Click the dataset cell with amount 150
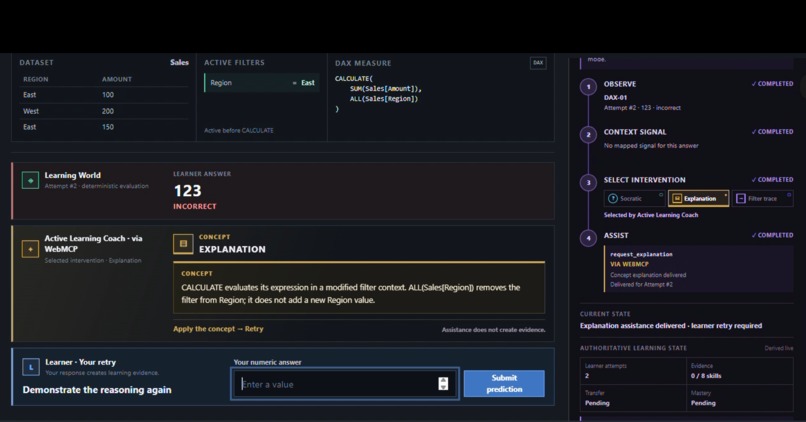The height and width of the screenshot is (422, 806). [107, 127]
